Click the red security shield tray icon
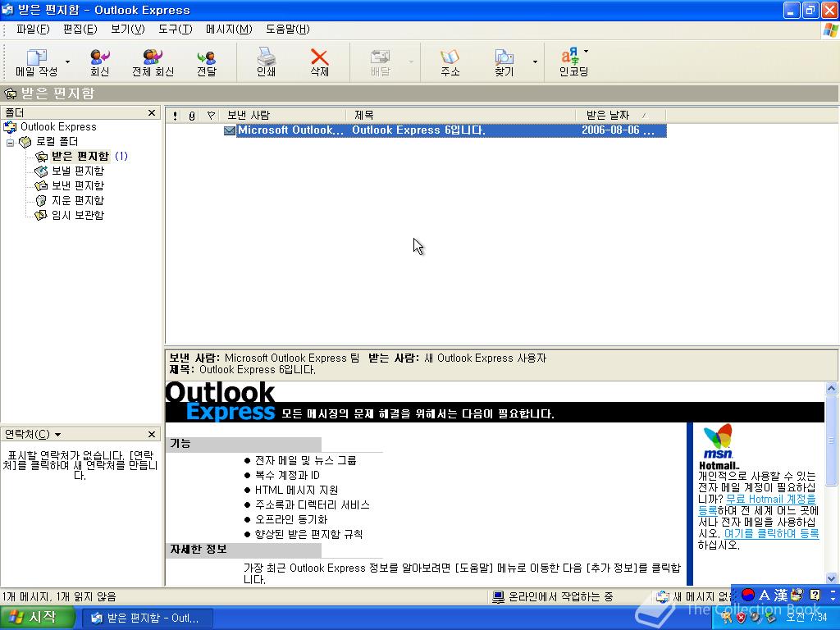 [x=741, y=619]
